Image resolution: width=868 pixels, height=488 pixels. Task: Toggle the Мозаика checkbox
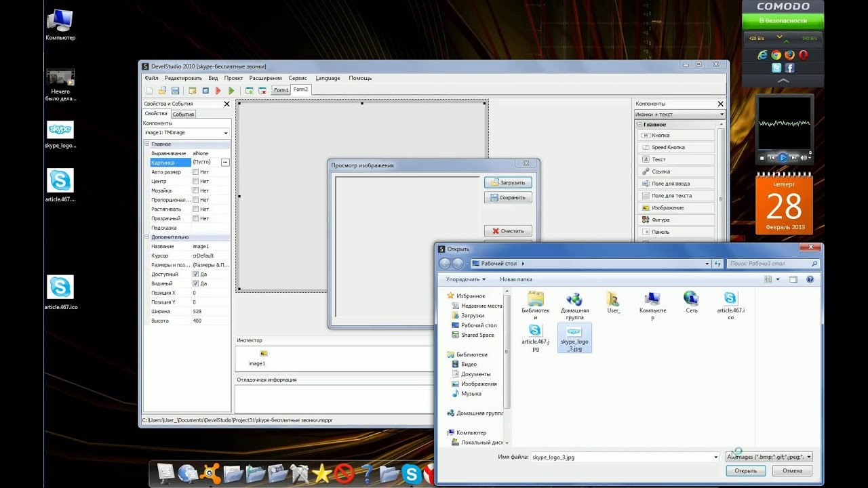point(195,190)
